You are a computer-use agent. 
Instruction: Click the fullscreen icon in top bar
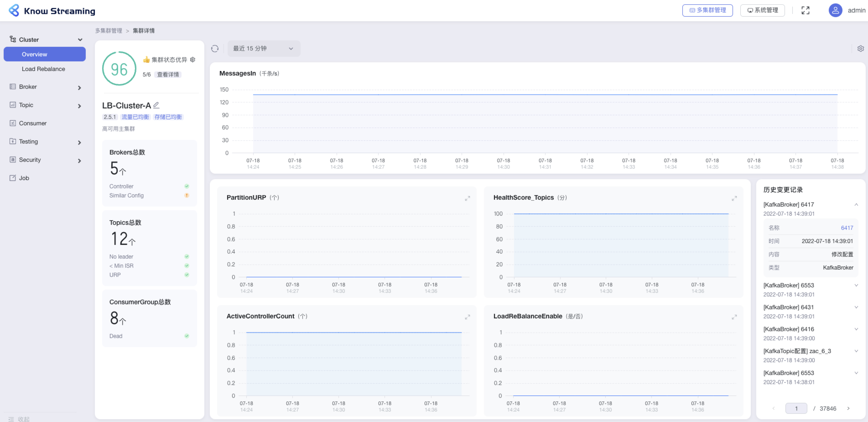pos(805,10)
